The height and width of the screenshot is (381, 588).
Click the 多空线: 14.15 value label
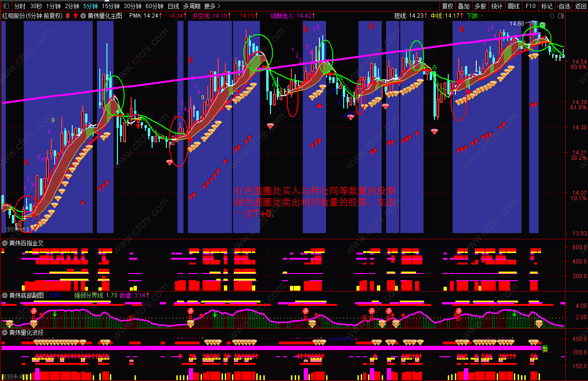click(212, 16)
